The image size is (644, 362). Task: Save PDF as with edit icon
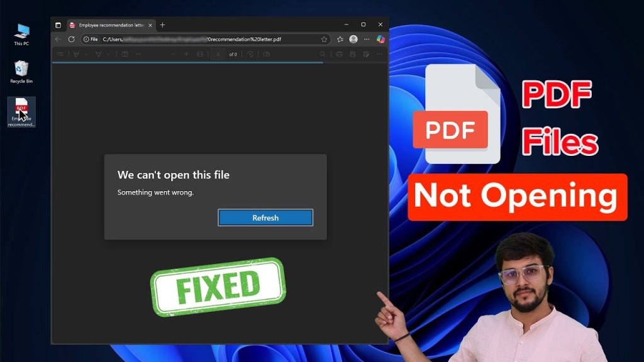[366, 54]
